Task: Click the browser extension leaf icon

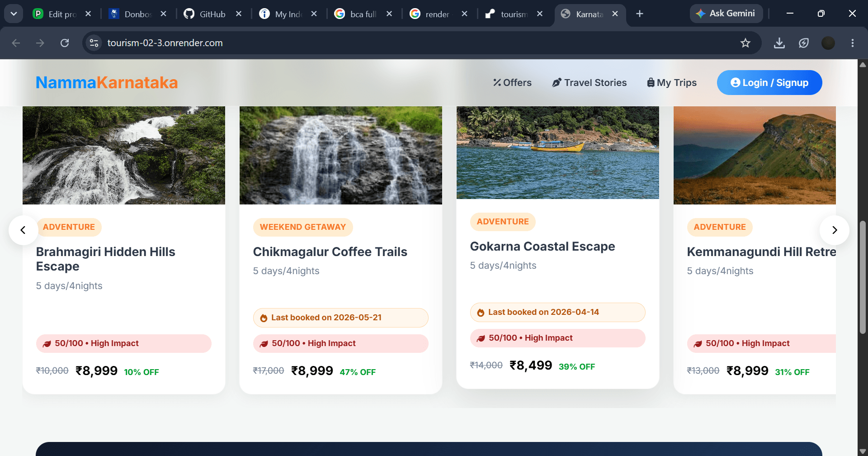Action: pos(804,43)
